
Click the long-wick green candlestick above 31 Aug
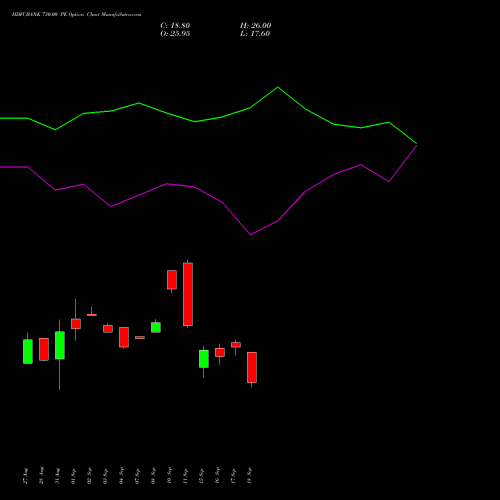tap(60, 345)
